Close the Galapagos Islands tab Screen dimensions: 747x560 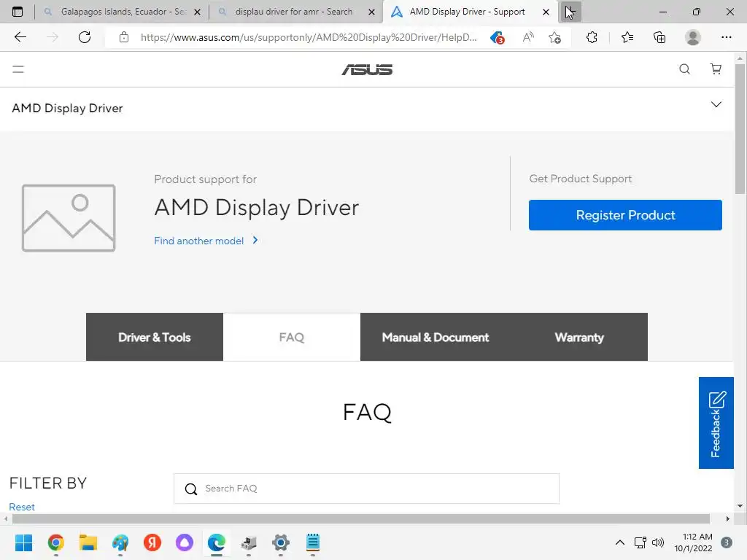coord(197,12)
